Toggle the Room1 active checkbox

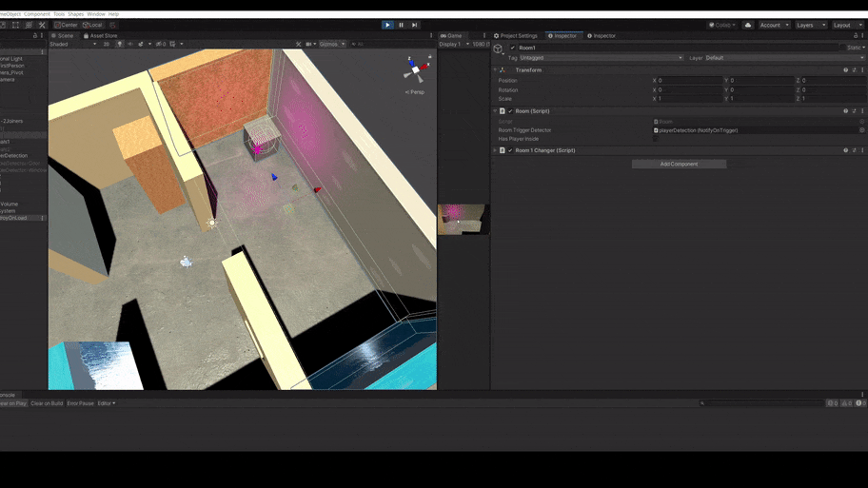(x=513, y=48)
